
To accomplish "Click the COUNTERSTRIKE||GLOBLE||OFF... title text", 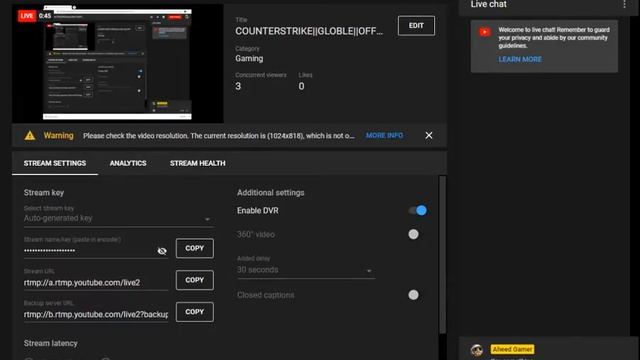I will coord(309,31).
